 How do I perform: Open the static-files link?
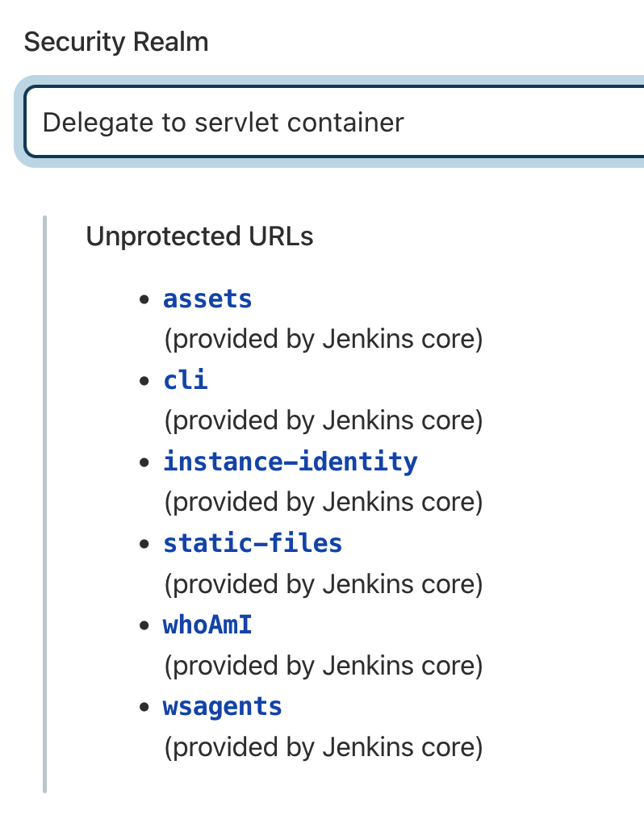pyautogui.click(x=253, y=543)
